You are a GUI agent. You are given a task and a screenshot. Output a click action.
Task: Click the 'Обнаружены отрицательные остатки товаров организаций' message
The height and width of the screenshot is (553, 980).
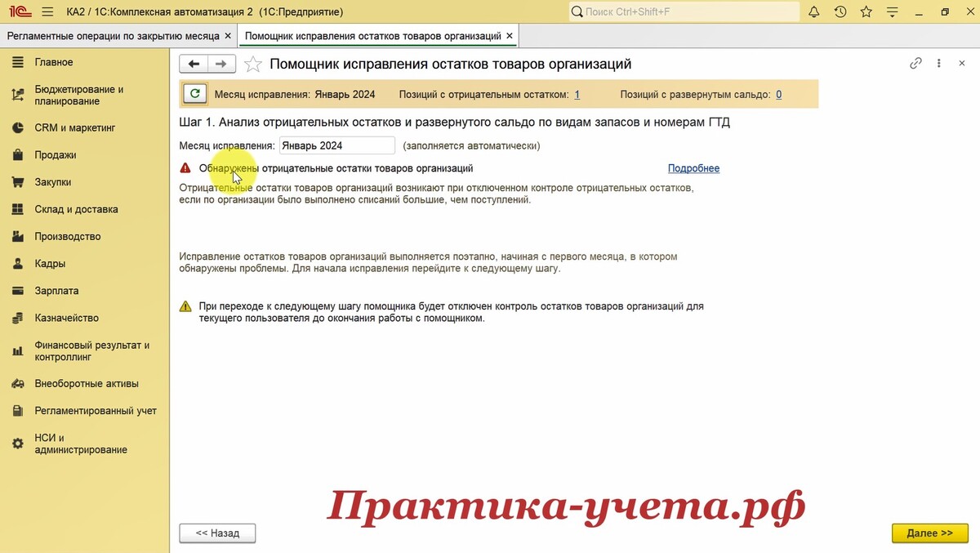click(x=336, y=168)
